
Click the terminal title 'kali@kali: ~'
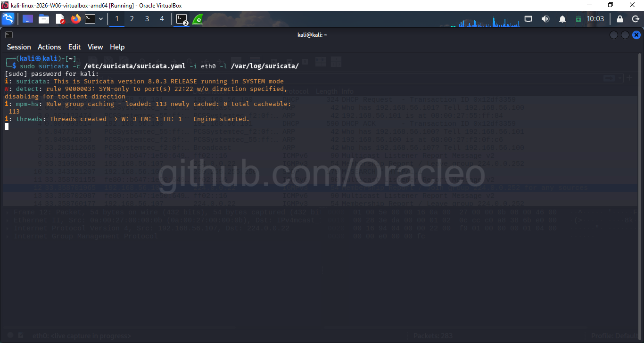tap(312, 35)
